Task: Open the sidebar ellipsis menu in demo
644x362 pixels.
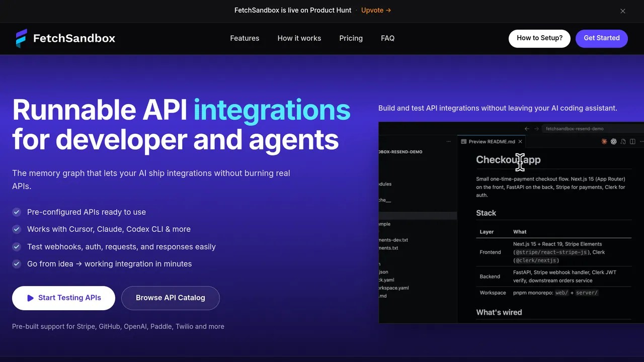Action: coord(449,142)
